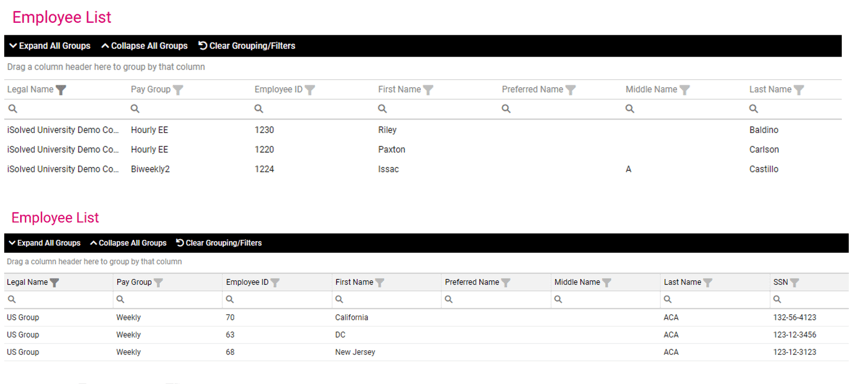Click the lower table Last Name filter icon

click(x=708, y=282)
